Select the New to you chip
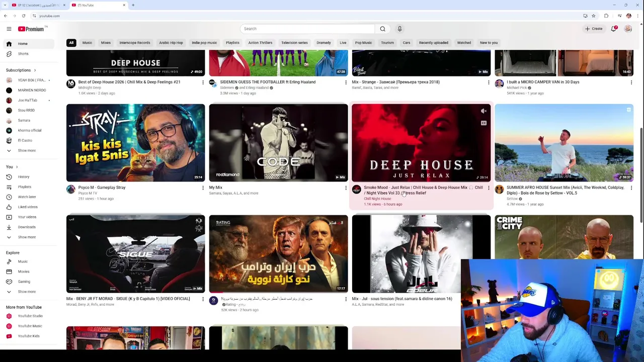Screen dimensions: 644x362 tap(489, 43)
